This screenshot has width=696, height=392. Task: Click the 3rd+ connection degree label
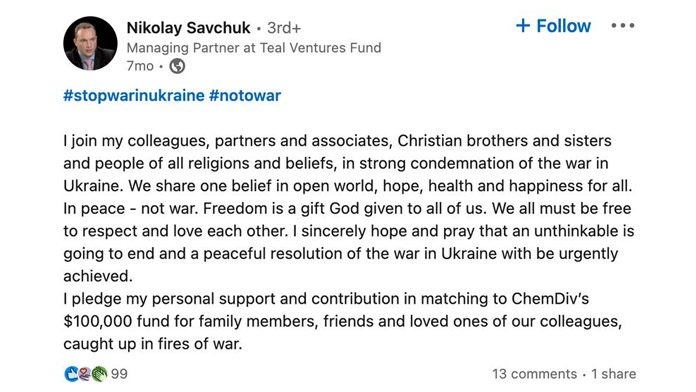(284, 28)
